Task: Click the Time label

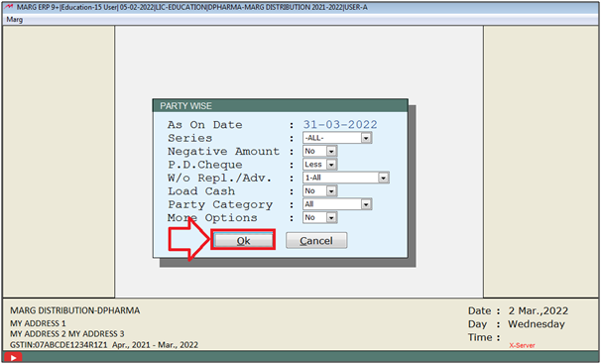Action: pyautogui.click(x=481, y=337)
